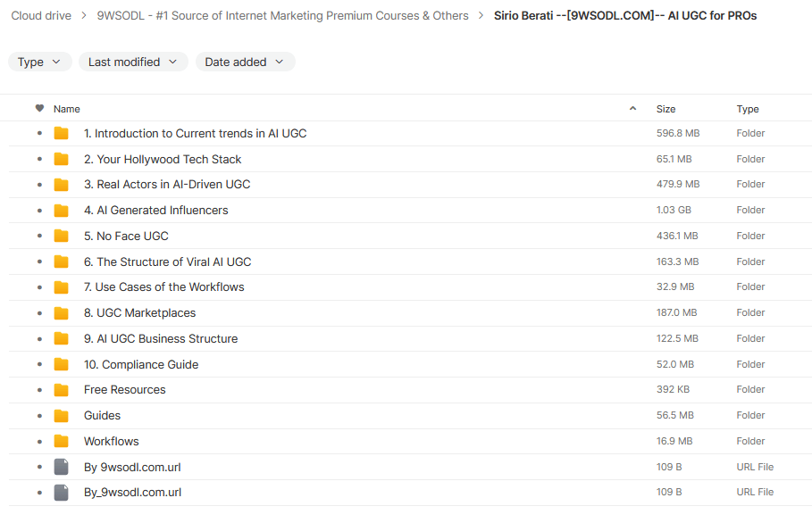Click the folder icon beside Compliance Guide
Screen dimensions: 812x523
(61, 364)
